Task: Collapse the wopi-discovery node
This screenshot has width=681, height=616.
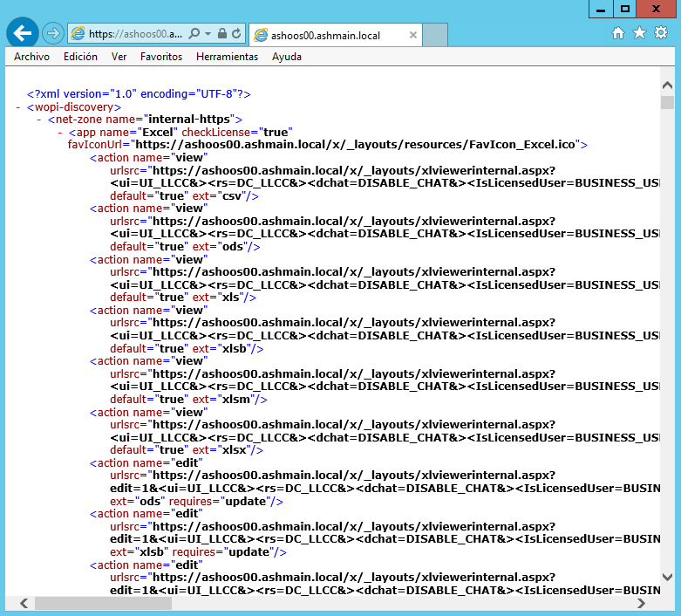Action: (x=18, y=107)
